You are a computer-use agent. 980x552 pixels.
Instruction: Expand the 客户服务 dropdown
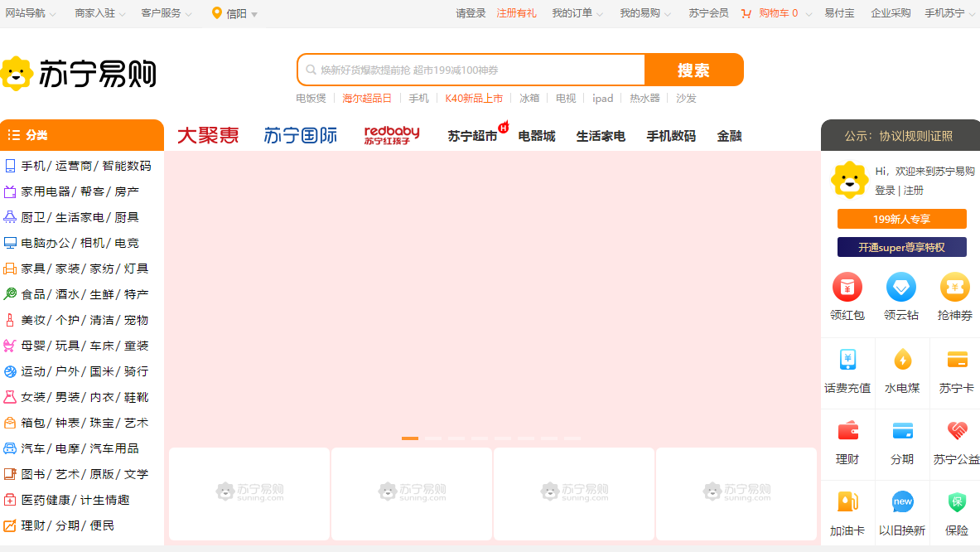[x=167, y=13]
